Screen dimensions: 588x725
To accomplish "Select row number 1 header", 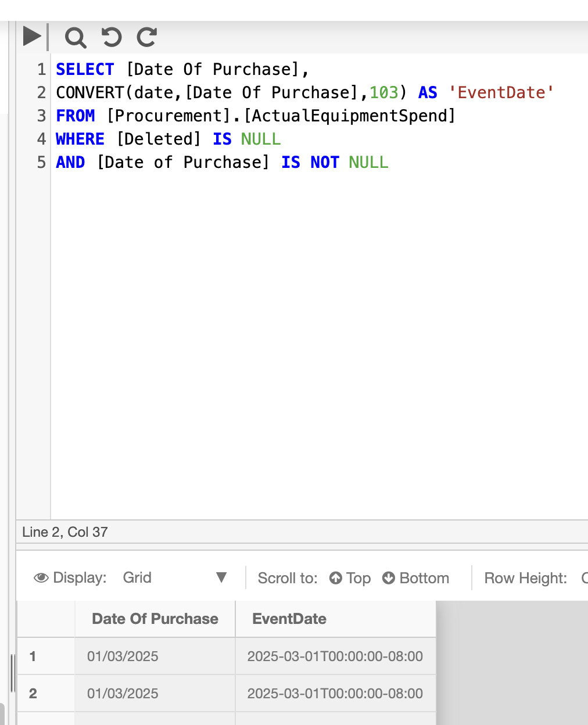I will point(46,656).
